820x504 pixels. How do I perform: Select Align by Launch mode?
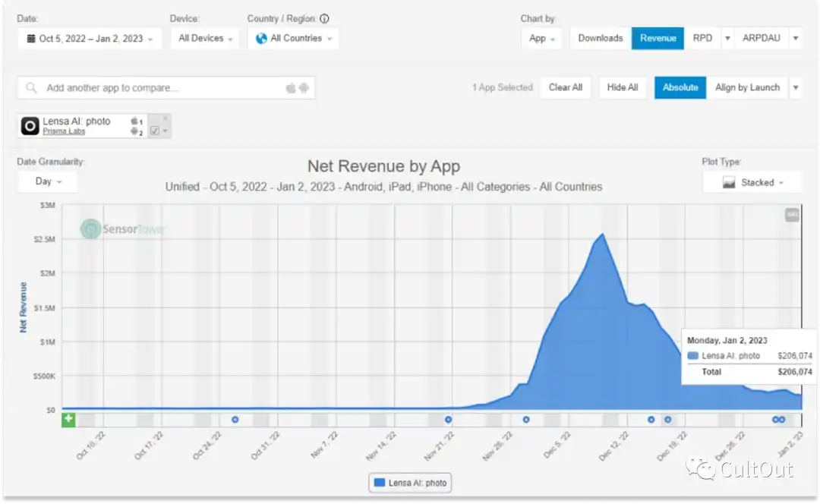(747, 87)
